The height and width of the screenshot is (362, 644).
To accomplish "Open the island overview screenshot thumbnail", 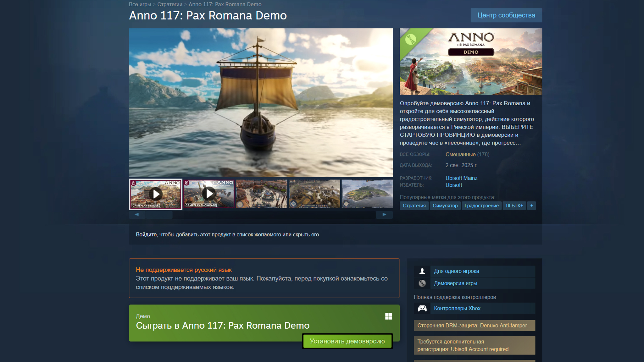I will 367,194.
